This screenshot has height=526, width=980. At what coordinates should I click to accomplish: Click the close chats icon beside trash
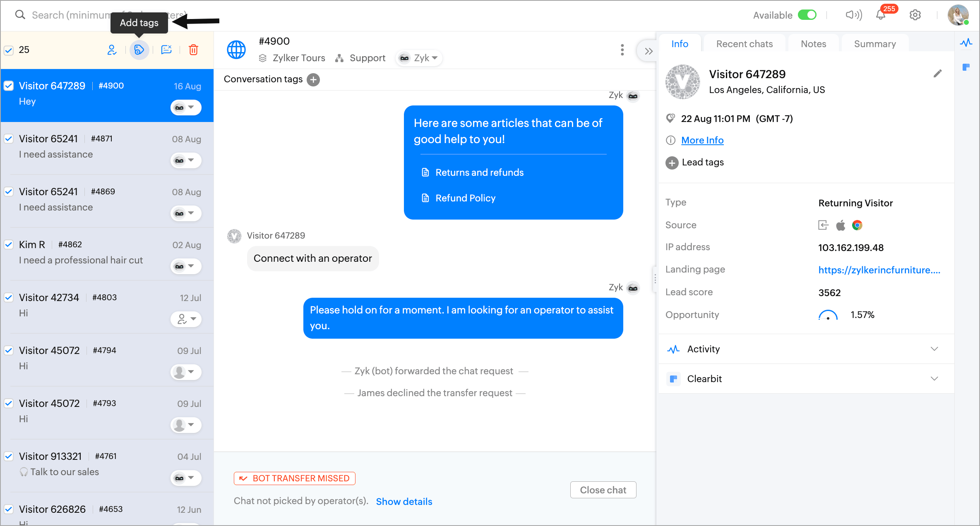tap(166, 50)
